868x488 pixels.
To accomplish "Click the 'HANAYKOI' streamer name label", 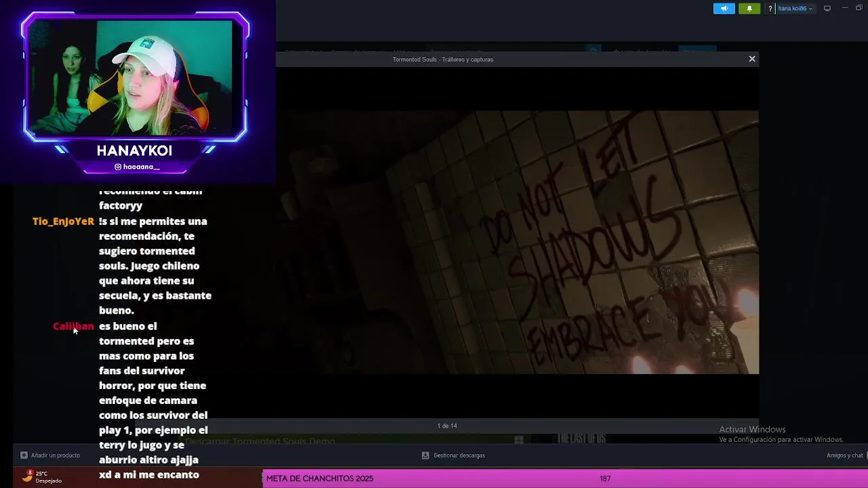I will pyautogui.click(x=134, y=150).
